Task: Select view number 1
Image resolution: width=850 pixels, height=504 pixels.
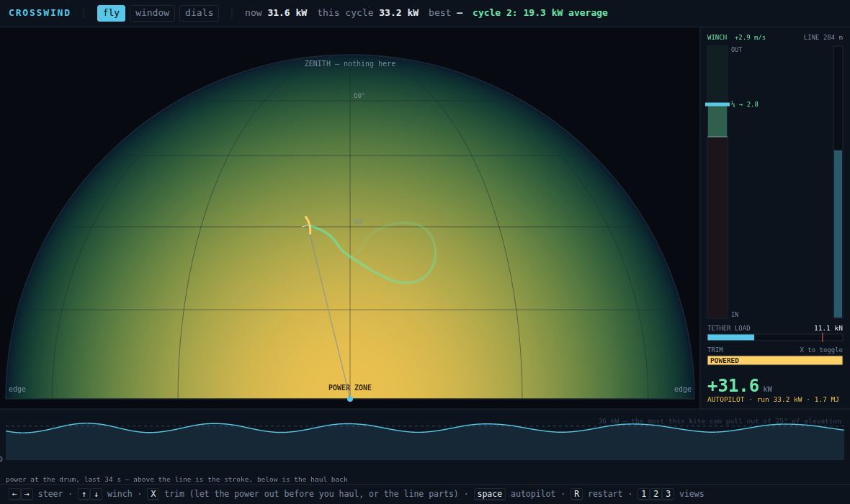Action: pyautogui.click(x=643, y=494)
